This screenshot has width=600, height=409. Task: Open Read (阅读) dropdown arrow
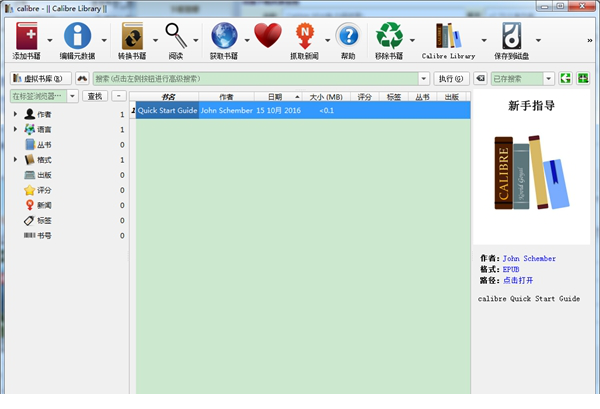pos(196,40)
